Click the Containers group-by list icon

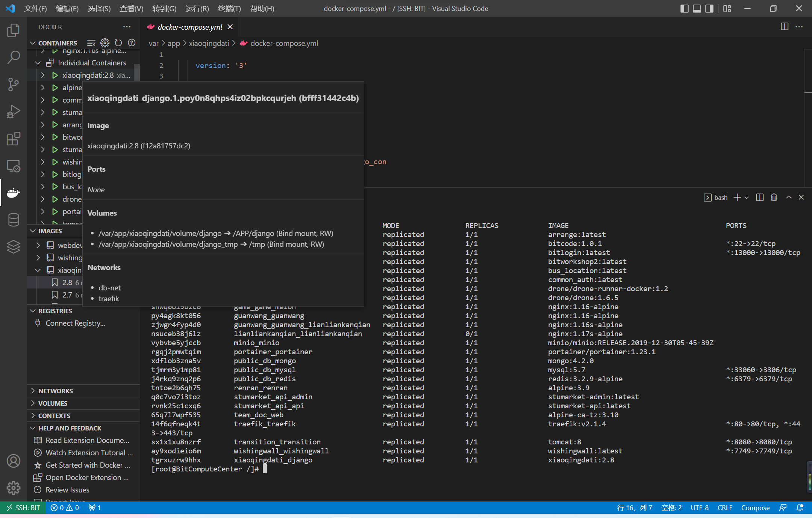pyautogui.click(x=91, y=43)
